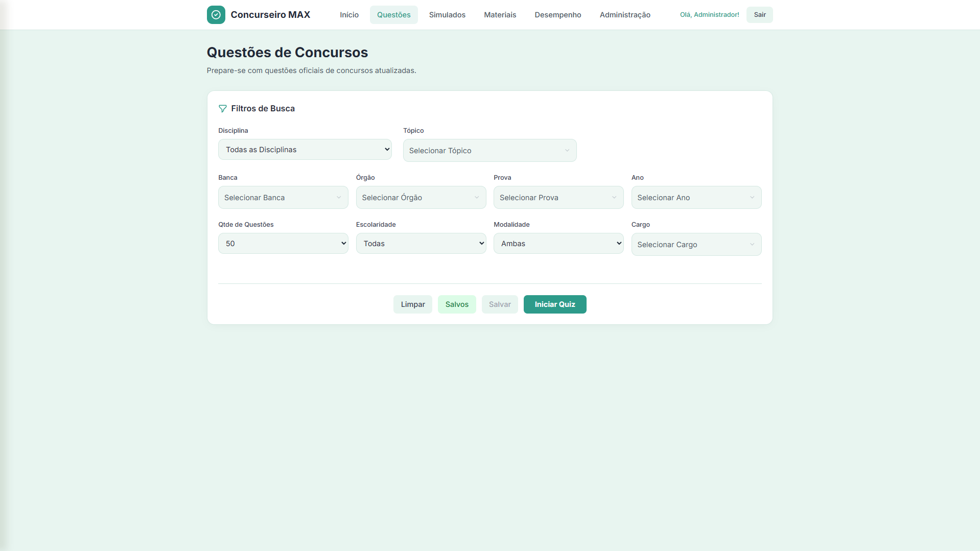The width and height of the screenshot is (980, 551).
Task: Open the Administração menu
Action: click(x=624, y=15)
